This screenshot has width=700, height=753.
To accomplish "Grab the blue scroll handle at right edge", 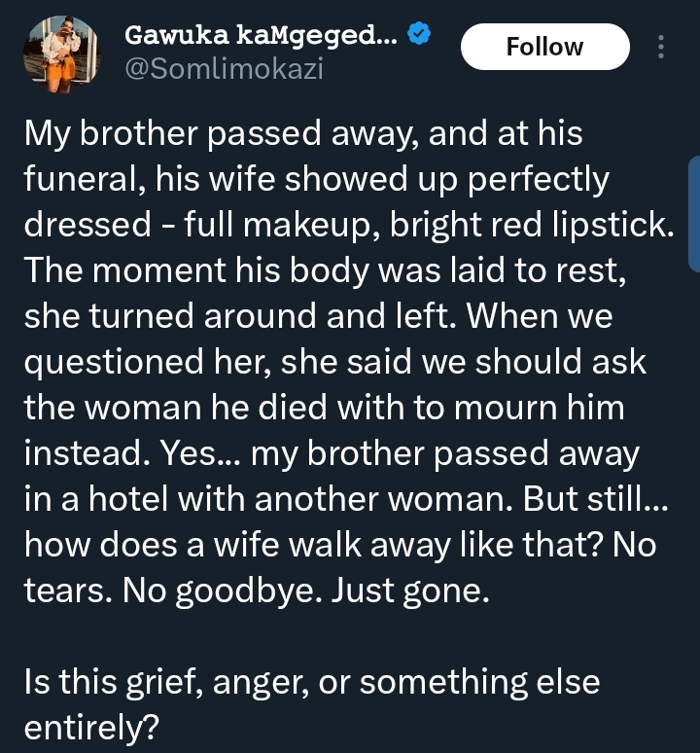I will [x=693, y=212].
